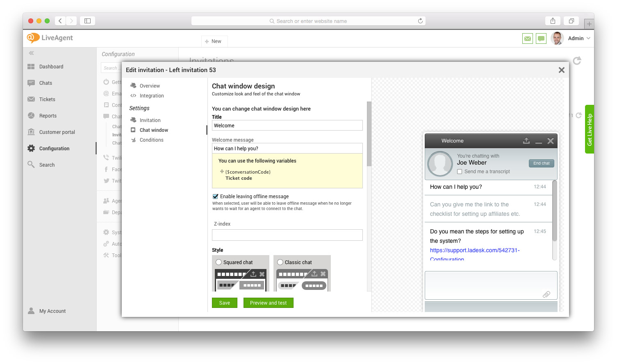Reload page via address bar icon
The image size is (617, 364).
pyautogui.click(x=420, y=21)
